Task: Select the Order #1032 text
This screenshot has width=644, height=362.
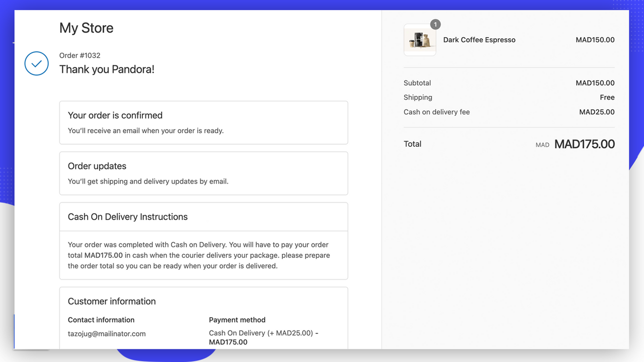Action: pos(80,55)
